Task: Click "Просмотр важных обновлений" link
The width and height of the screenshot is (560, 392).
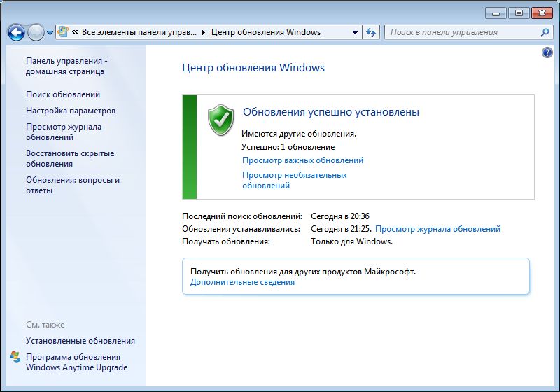Action: [x=302, y=160]
